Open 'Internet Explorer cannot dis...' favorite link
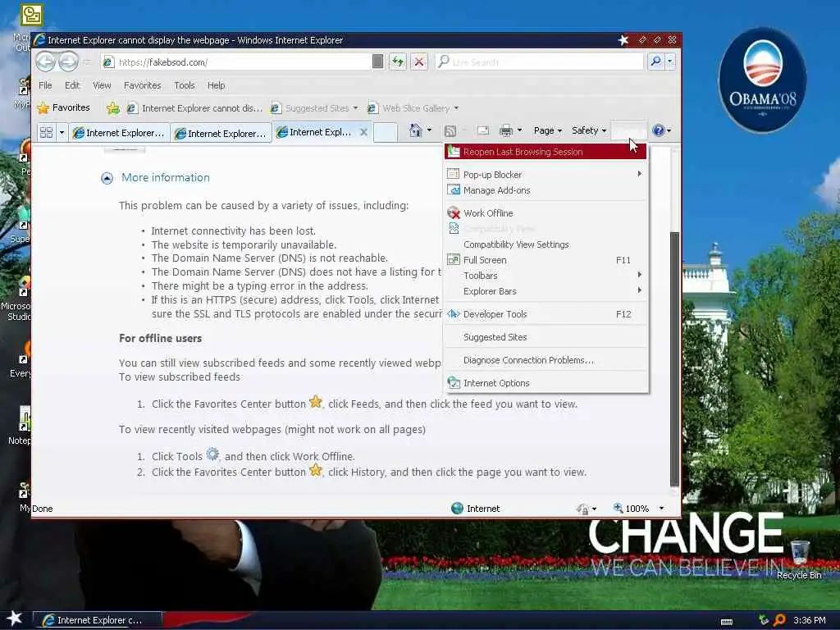 (195, 108)
